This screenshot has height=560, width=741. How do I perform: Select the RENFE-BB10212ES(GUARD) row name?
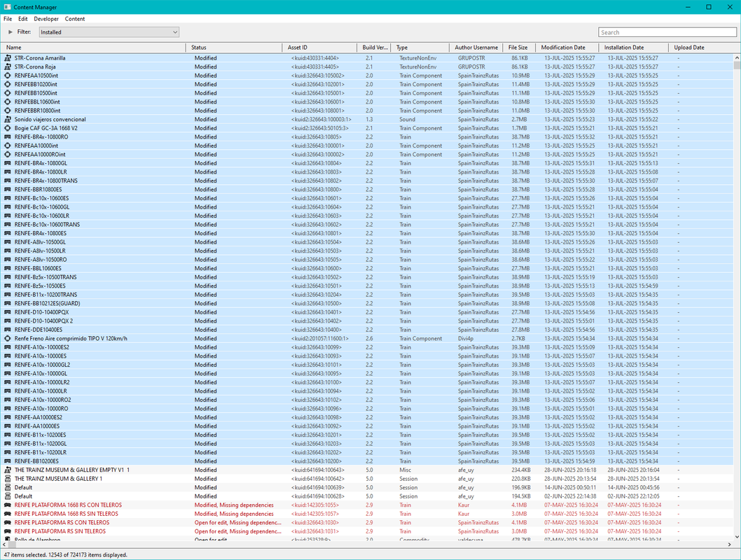[x=47, y=304]
